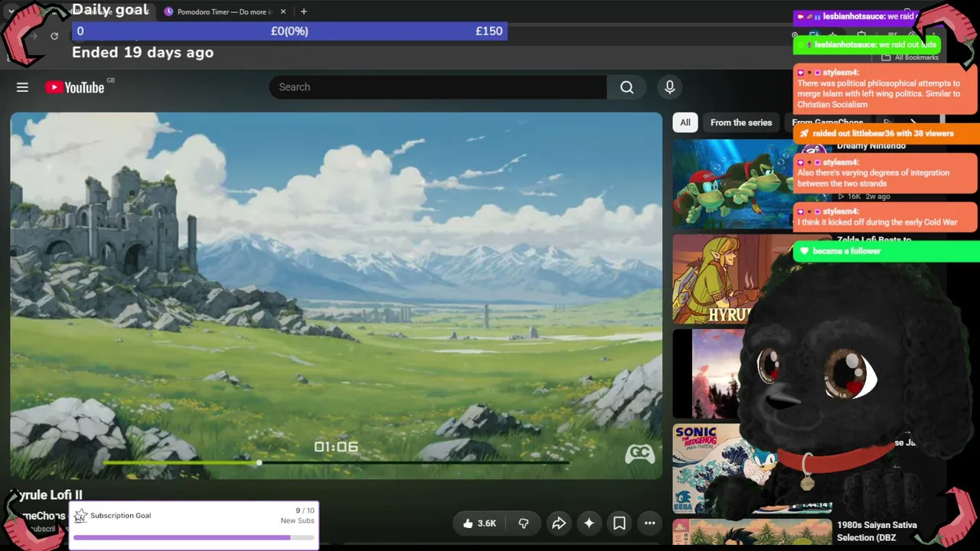Expand the browser tab search dropdown

point(11,11)
